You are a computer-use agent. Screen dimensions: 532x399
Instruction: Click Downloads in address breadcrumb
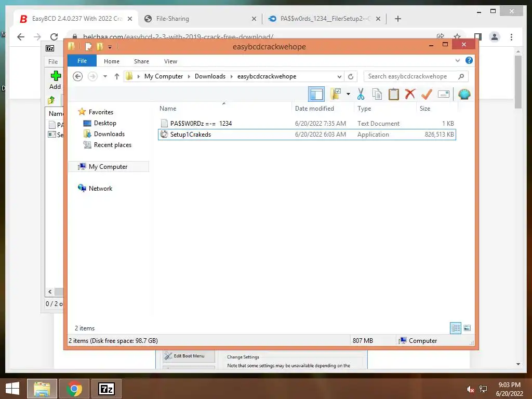(x=210, y=76)
